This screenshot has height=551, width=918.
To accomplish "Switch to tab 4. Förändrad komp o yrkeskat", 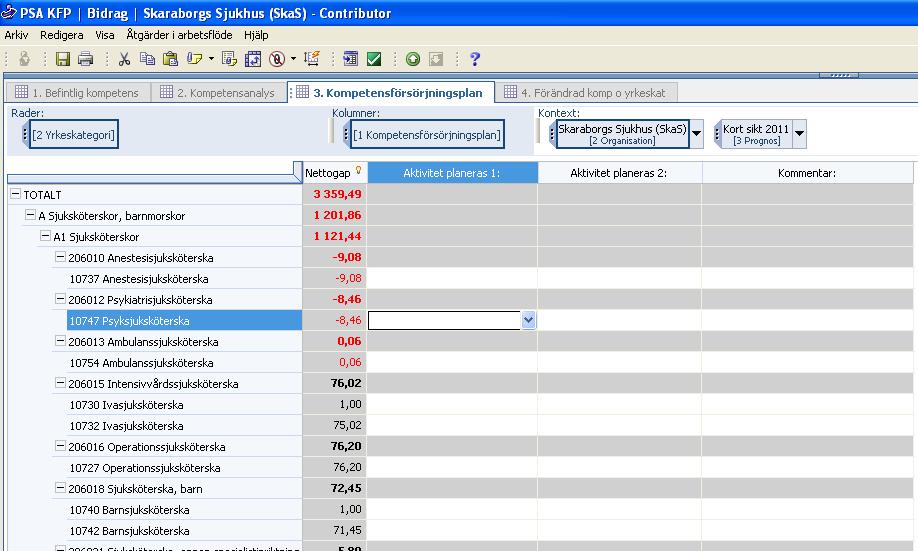I will pyautogui.click(x=586, y=93).
